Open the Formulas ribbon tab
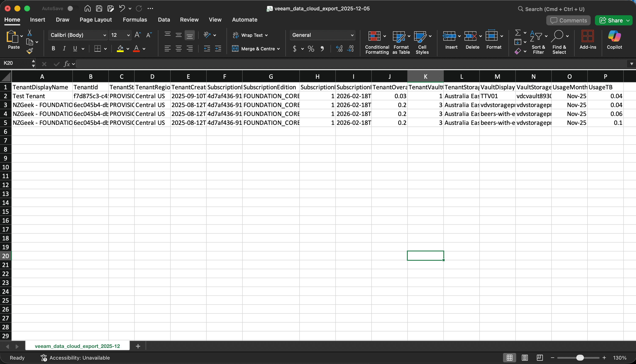636x364 pixels. point(135,20)
